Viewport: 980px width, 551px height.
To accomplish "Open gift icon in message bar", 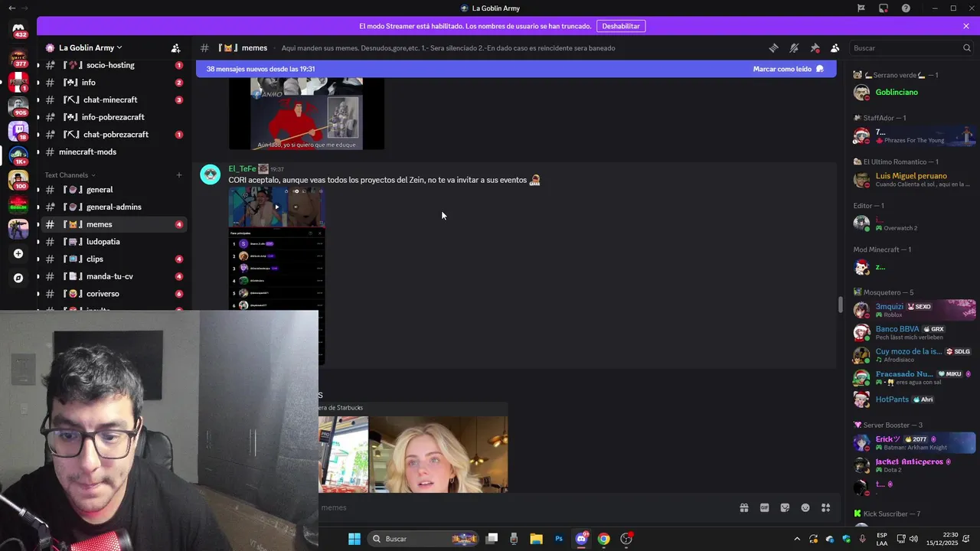I will [x=743, y=507].
